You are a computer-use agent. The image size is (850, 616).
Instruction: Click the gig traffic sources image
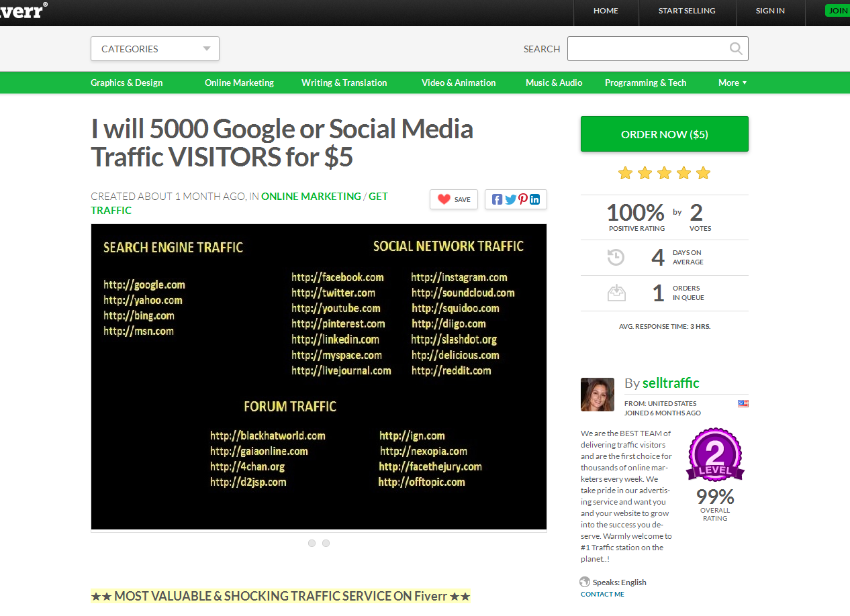coord(319,377)
